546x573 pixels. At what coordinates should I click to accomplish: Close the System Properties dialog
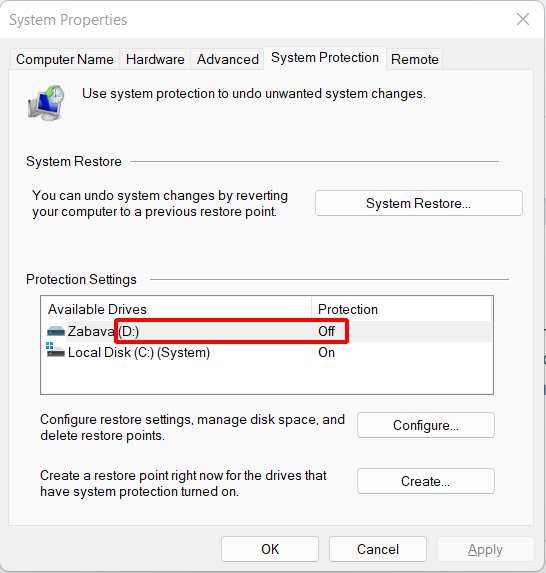coord(523,19)
